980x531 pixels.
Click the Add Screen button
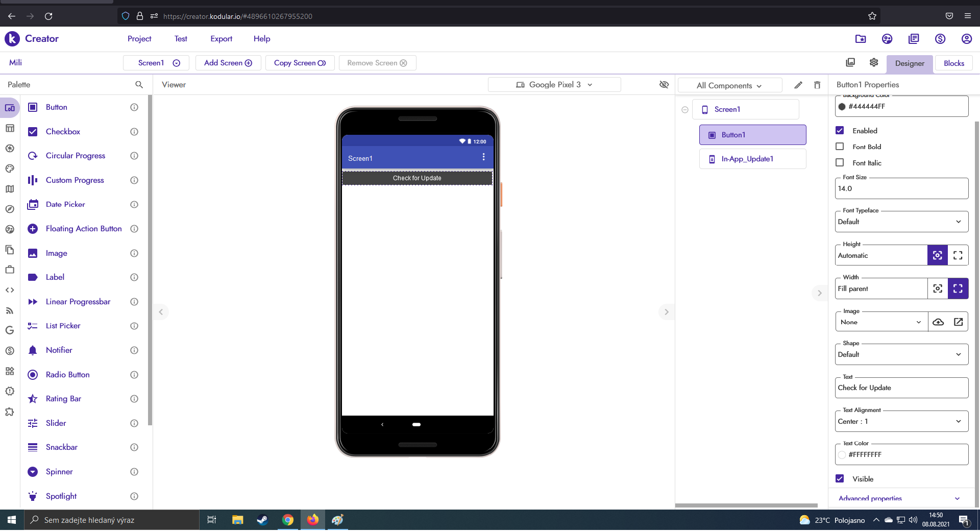click(x=228, y=63)
